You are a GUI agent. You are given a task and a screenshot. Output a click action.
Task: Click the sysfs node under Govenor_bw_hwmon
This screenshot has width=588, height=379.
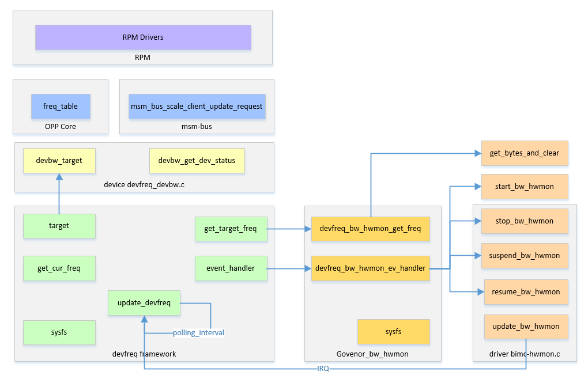click(393, 332)
